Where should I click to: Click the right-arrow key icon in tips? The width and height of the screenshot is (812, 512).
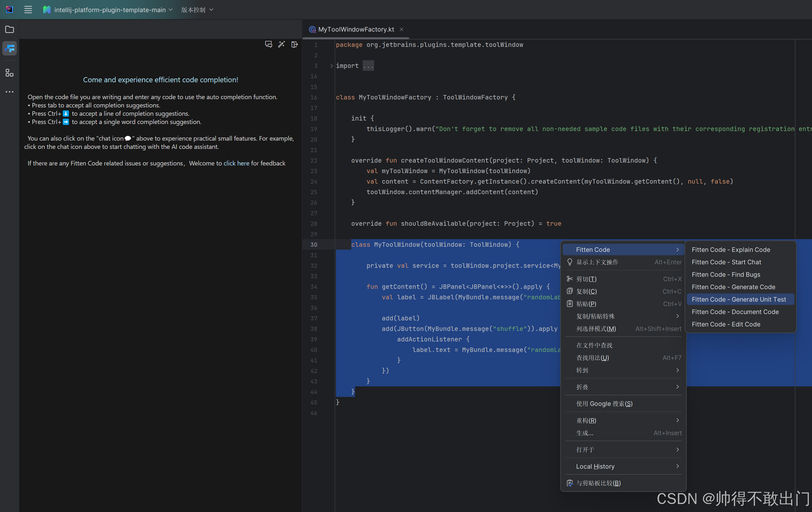click(x=66, y=122)
